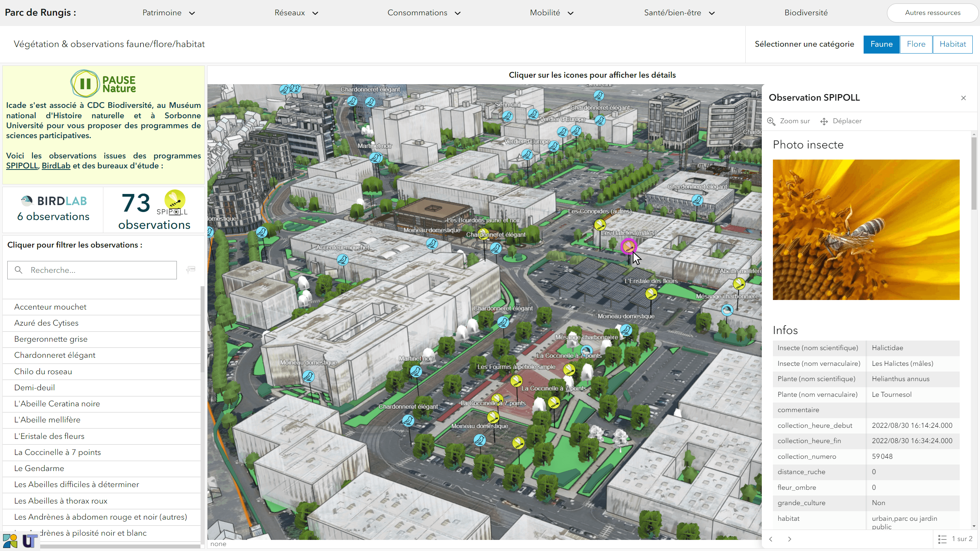Click the magenta highlighted Halictes map marker
980x551 pixels.
(628, 246)
